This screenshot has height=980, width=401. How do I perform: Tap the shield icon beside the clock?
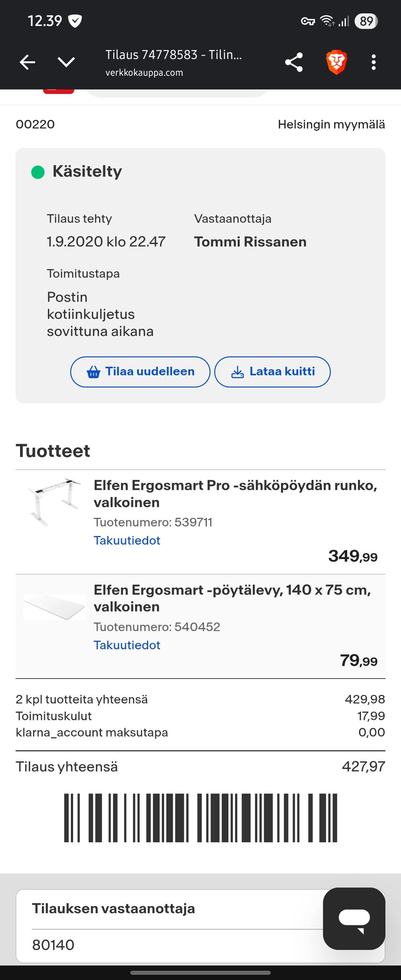pyautogui.click(x=75, y=21)
